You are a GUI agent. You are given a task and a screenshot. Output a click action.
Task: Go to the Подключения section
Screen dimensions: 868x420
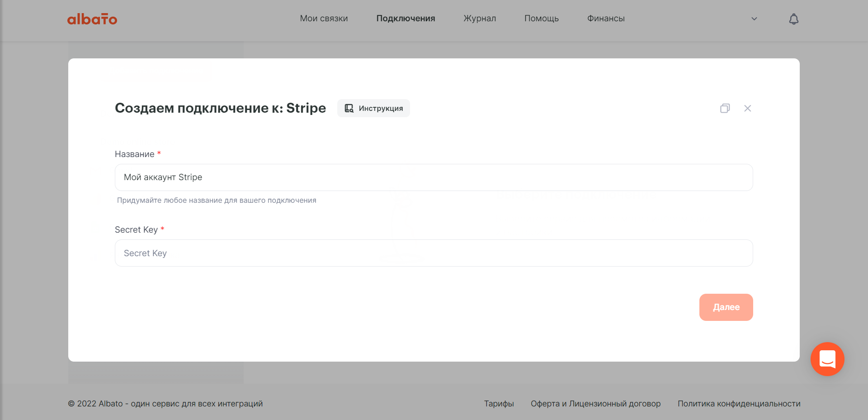pyautogui.click(x=406, y=19)
